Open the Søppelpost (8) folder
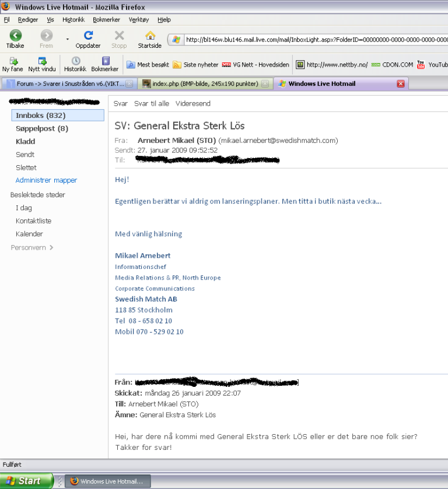The image size is (448, 489). tap(42, 128)
